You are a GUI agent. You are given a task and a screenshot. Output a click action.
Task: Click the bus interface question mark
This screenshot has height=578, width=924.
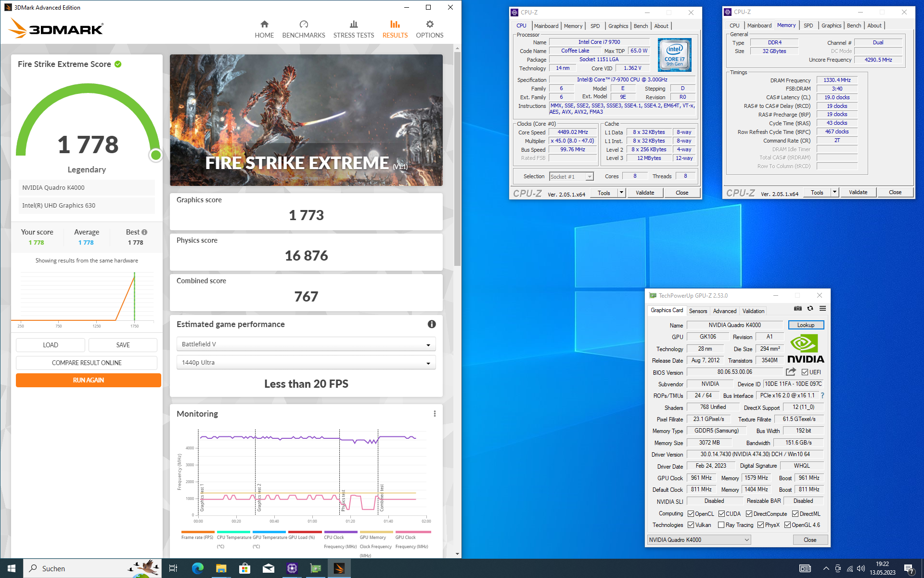pos(822,395)
